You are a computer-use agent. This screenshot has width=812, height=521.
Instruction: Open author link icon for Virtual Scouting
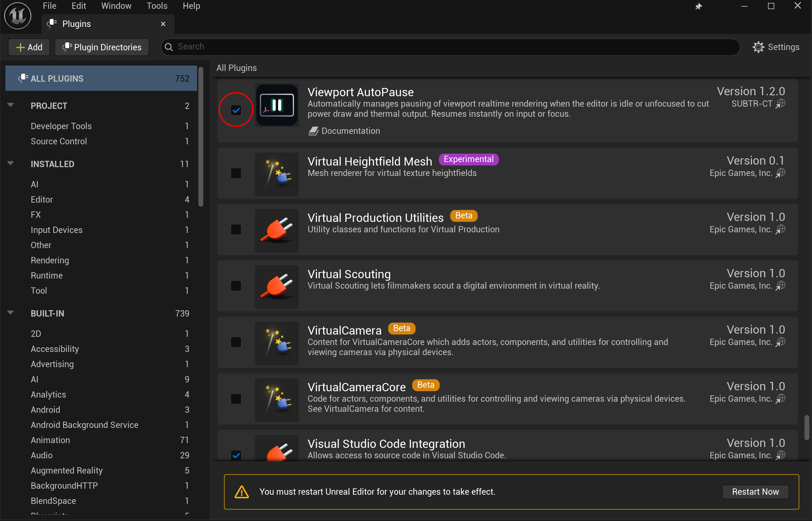(x=781, y=286)
